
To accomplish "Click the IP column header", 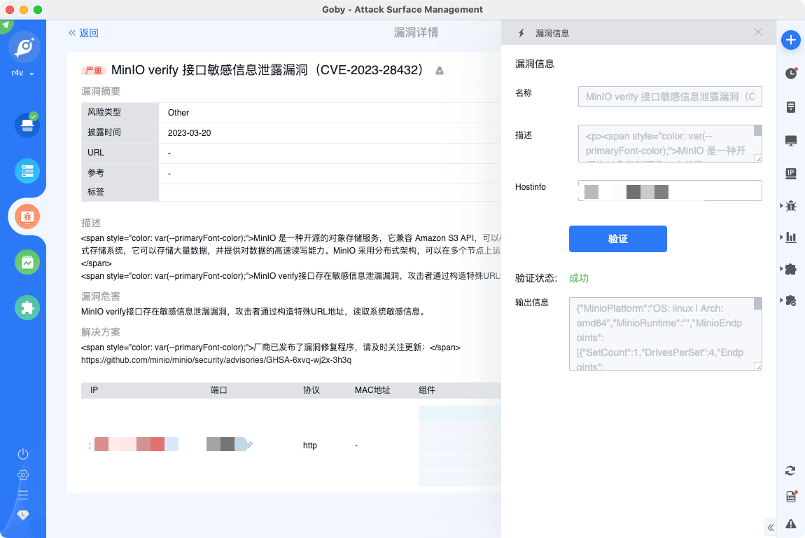I will tap(94, 390).
